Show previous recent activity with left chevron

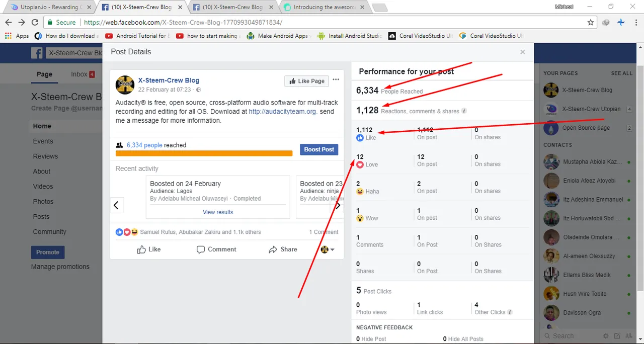117,205
